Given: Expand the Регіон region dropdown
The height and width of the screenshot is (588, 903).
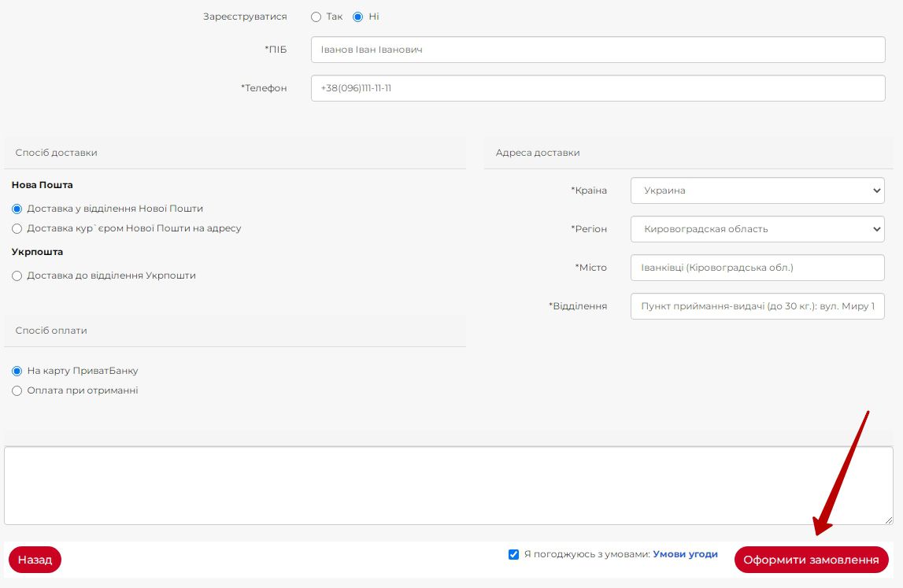Looking at the screenshot, I should click(757, 229).
